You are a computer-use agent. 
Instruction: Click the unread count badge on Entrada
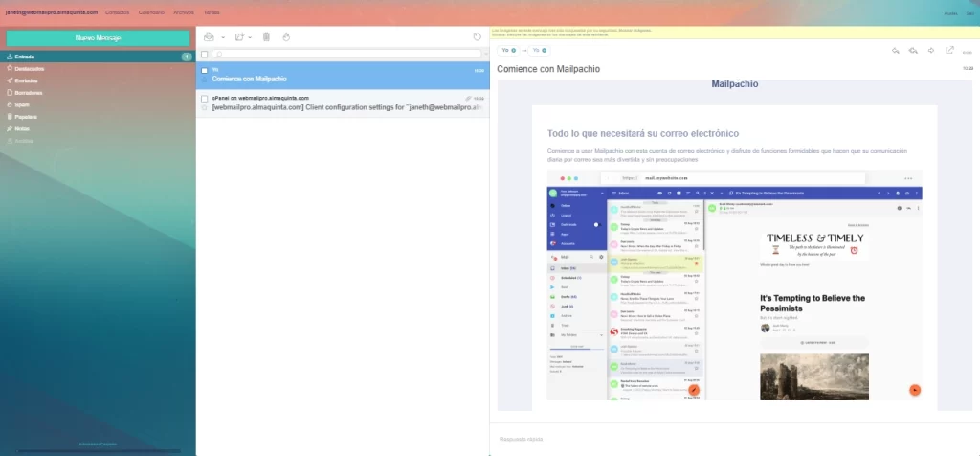click(187, 57)
